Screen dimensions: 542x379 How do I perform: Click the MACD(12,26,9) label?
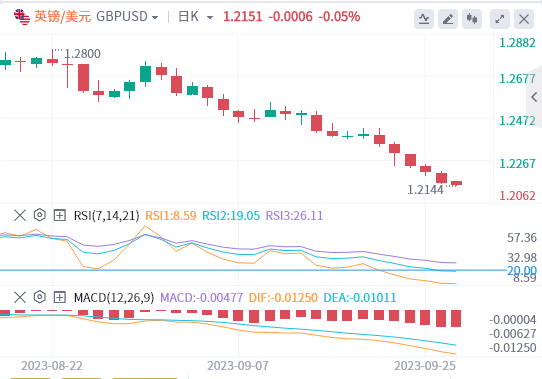coord(114,297)
